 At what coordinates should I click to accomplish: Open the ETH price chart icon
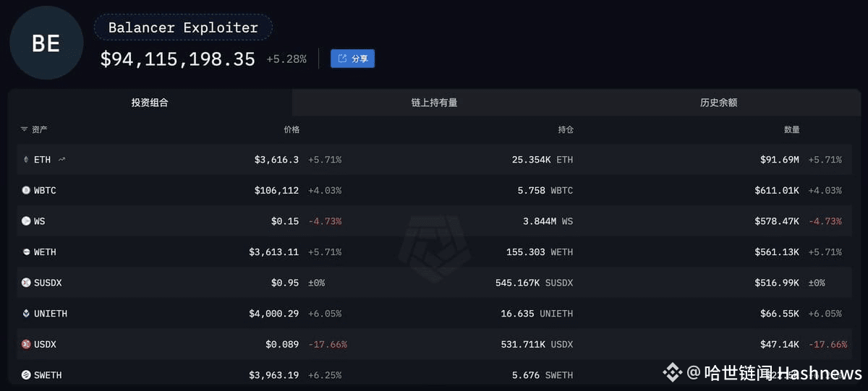61,160
